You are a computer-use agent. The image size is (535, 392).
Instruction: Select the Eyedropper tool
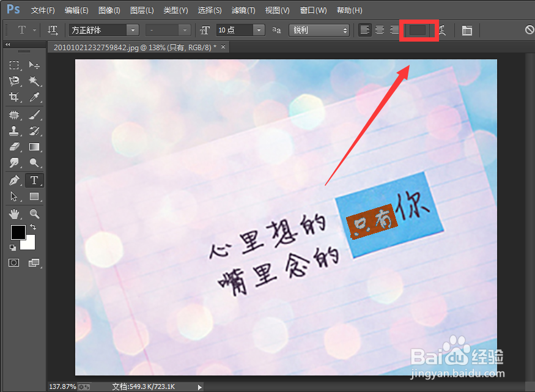[x=34, y=97]
